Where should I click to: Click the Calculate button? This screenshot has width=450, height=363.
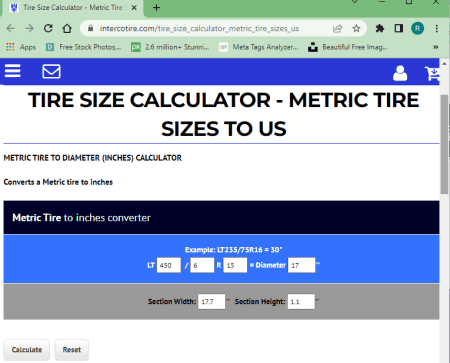click(27, 350)
